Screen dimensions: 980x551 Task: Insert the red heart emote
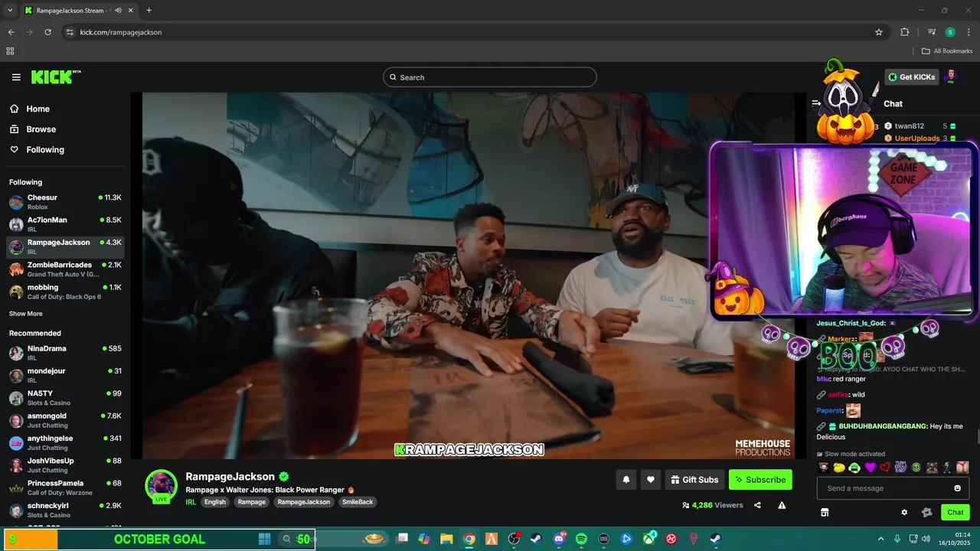(885, 467)
